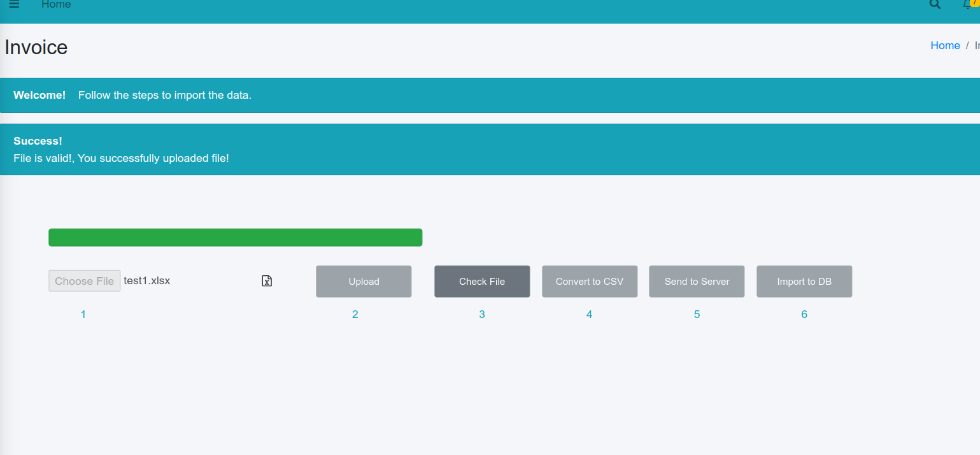
Task: Click the green progress bar
Action: pyautogui.click(x=235, y=237)
